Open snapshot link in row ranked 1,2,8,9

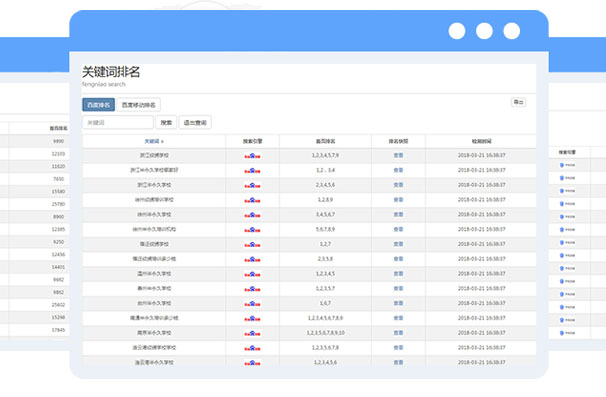coord(398,200)
